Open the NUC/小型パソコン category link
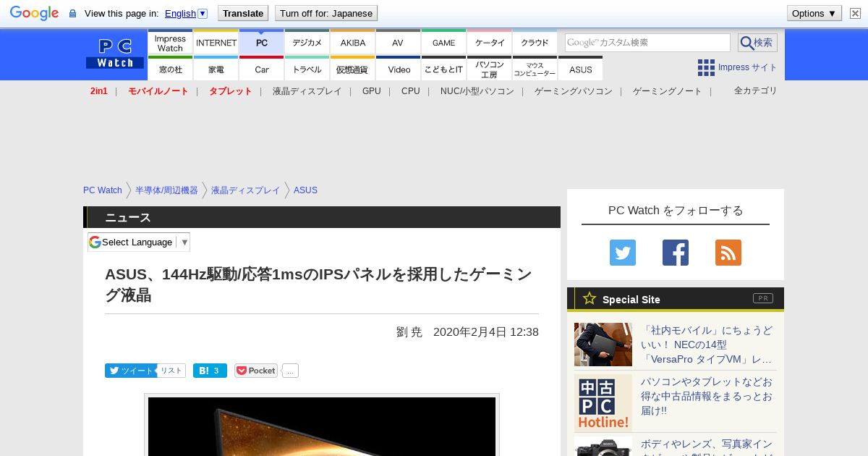Screen dimensions: 868x456 coord(477,91)
